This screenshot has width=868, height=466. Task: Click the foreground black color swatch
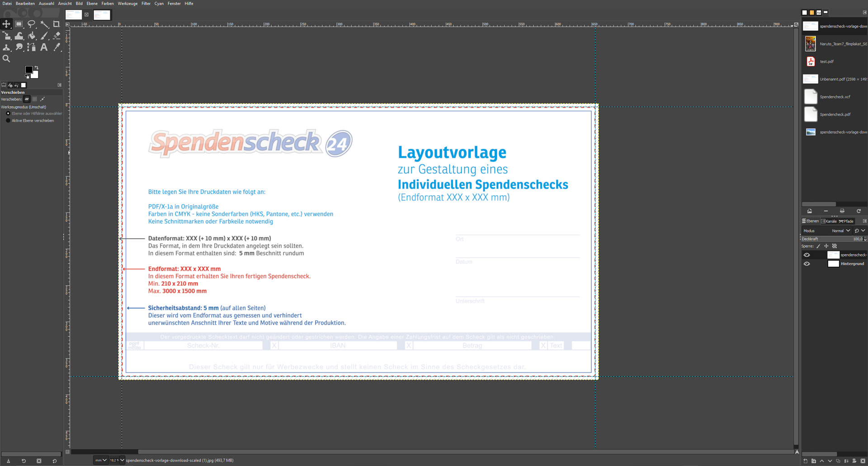pyautogui.click(x=28, y=70)
